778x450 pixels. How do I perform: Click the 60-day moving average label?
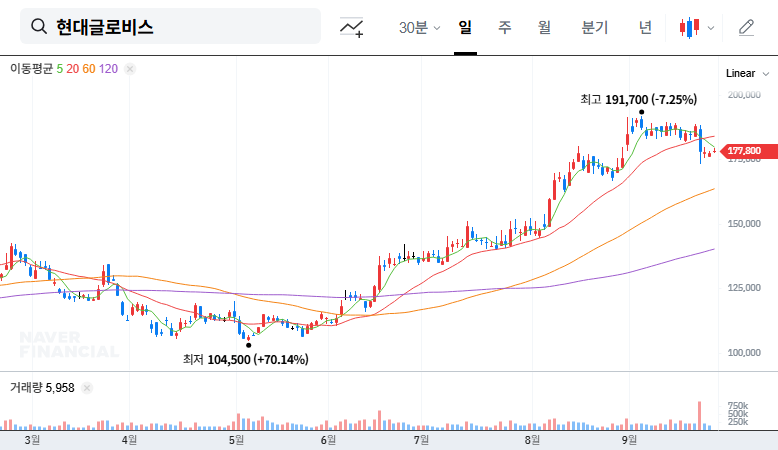point(89,69)
